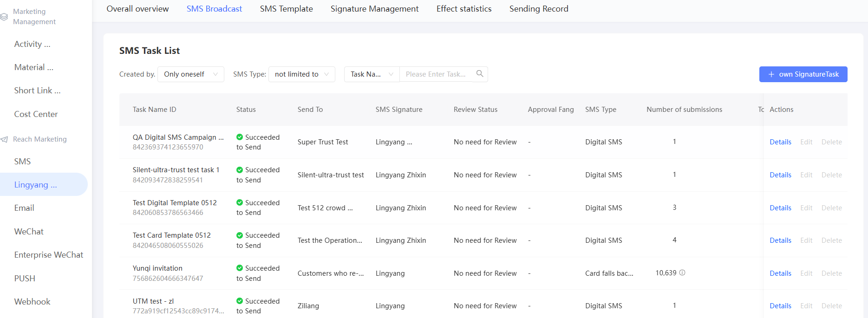The image size is (868, 318).
Task: Open the Sending Record tab
Action: pyautogui.click(x=539, y=9)
